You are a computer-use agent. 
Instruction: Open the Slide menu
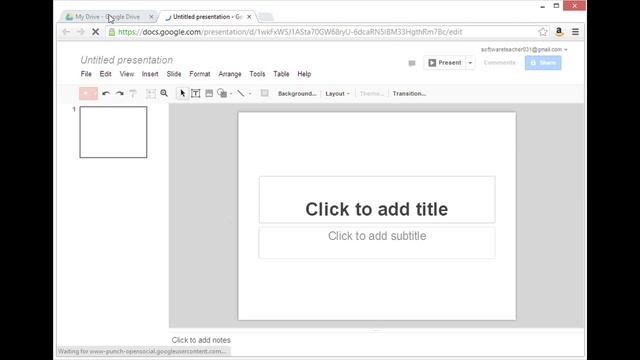point(174,74)
